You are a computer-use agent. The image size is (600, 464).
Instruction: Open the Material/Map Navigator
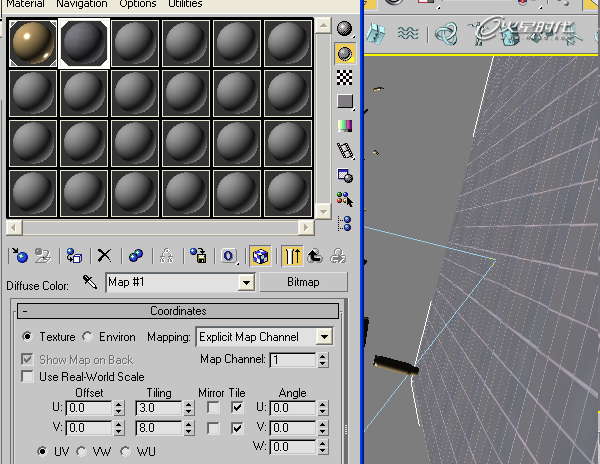pyautogui.click(x=345, y=223)
